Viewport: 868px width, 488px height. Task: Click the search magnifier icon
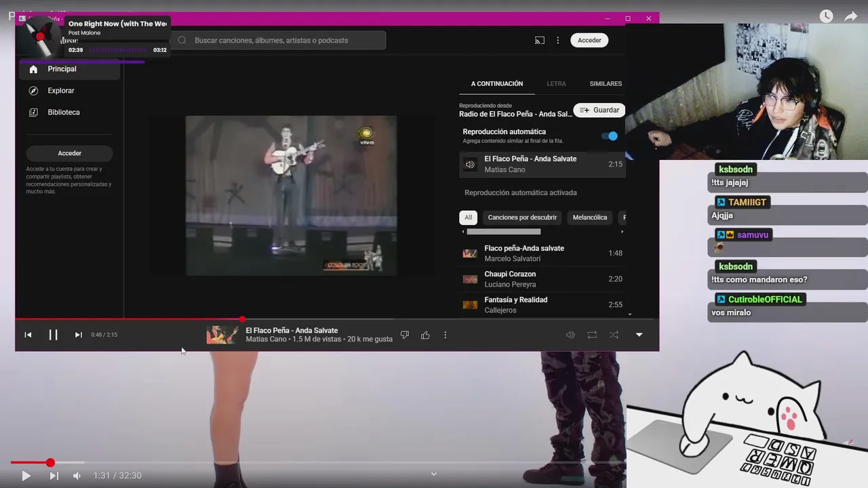point(182,40)
